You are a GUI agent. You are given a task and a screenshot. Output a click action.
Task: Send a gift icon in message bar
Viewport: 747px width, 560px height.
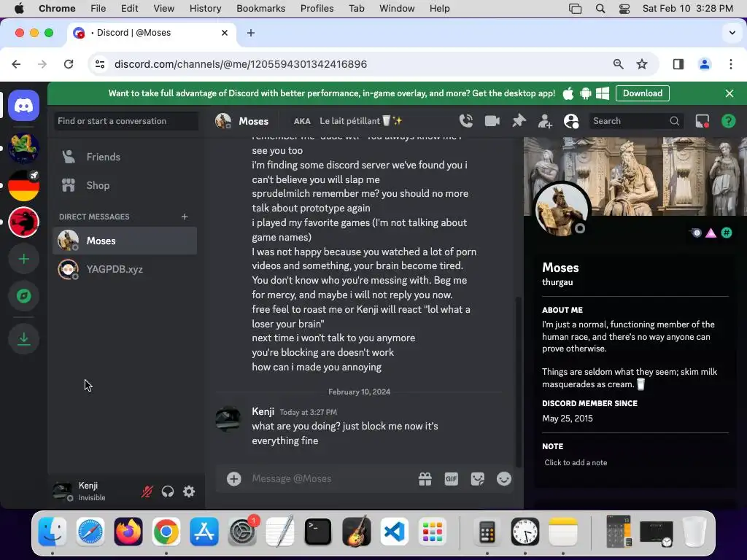(x=425, y=478)
